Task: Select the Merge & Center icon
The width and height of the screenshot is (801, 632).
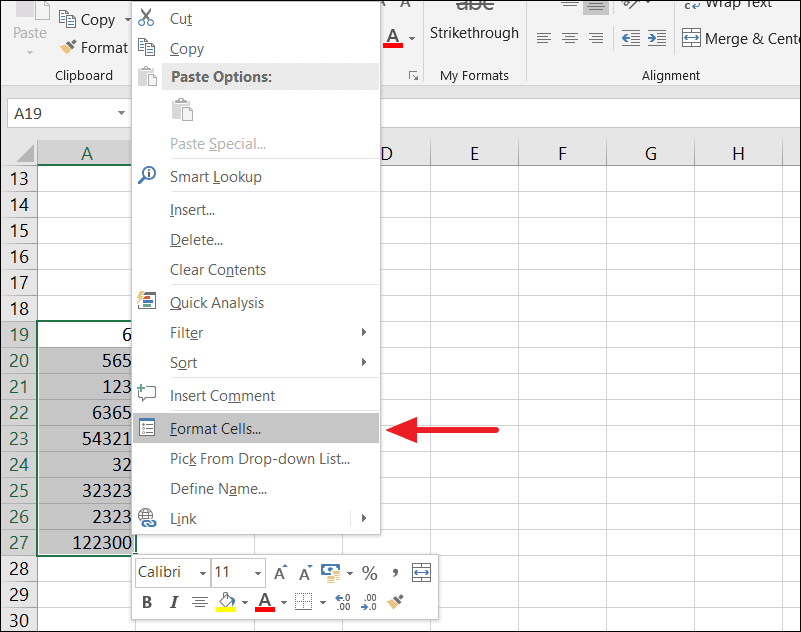Action: click(693, 38)
